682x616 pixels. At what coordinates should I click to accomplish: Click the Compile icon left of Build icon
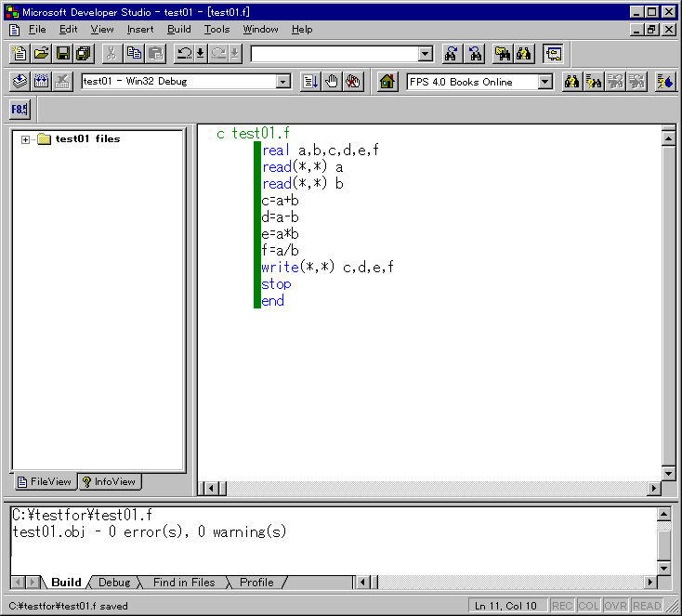coord(20,82)
